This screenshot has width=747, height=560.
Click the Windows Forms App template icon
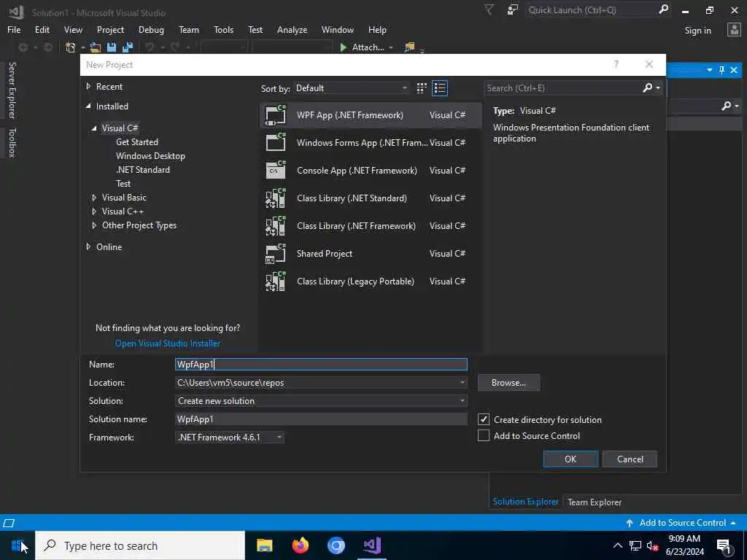275,142
